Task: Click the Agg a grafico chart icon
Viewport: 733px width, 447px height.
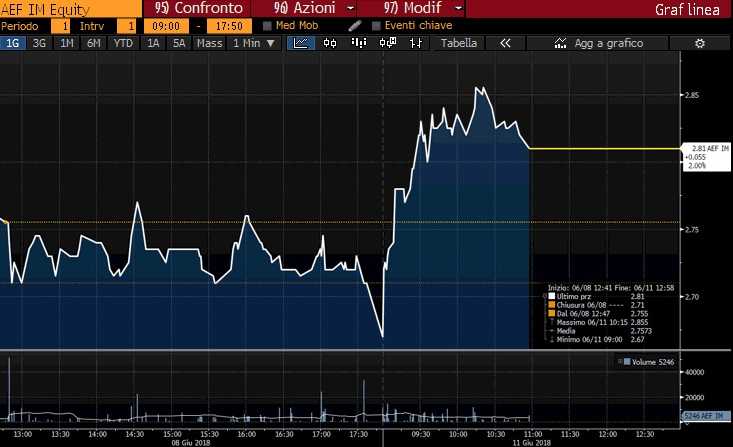Action: click(x=560, y=43)
